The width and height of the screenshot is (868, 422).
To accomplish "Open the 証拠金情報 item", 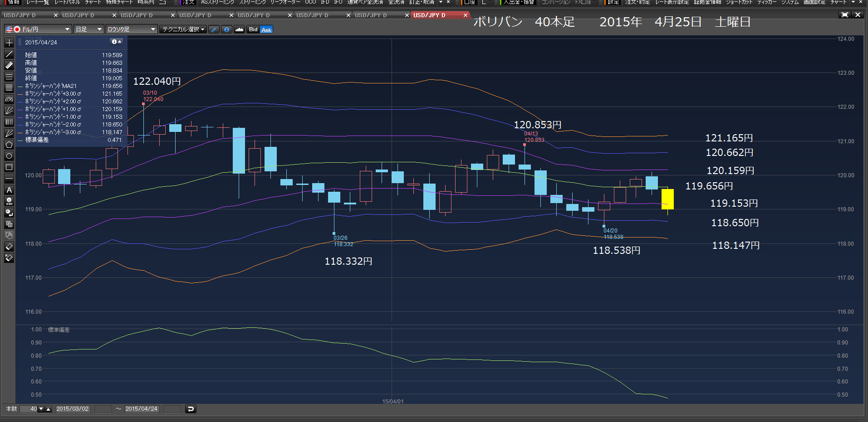I will pos(707,2).
